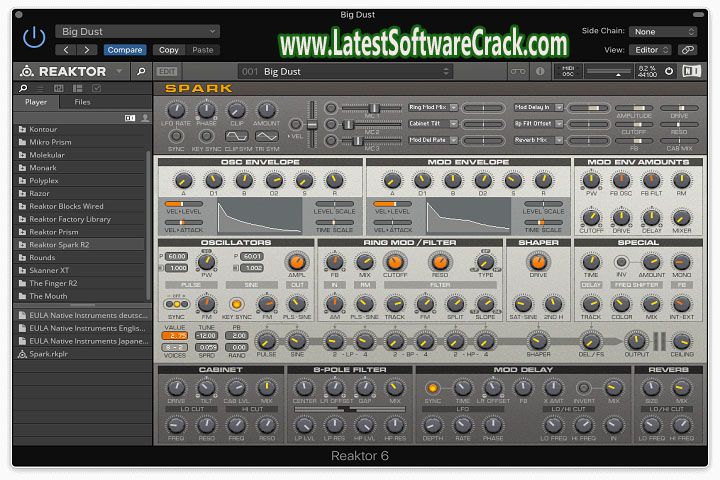Open the Side Chain None dropdown
720x480 pixels.
[663, 31]
